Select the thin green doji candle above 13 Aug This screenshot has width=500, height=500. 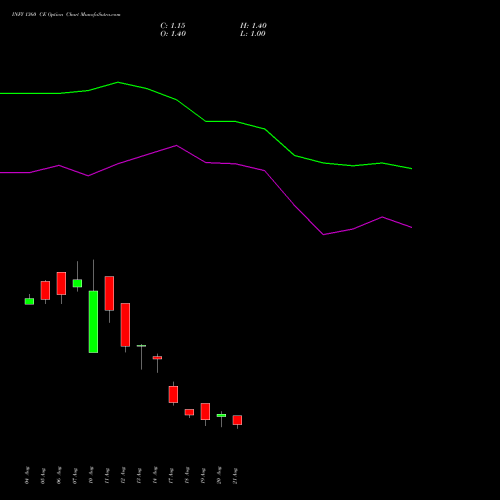(141, 346)
